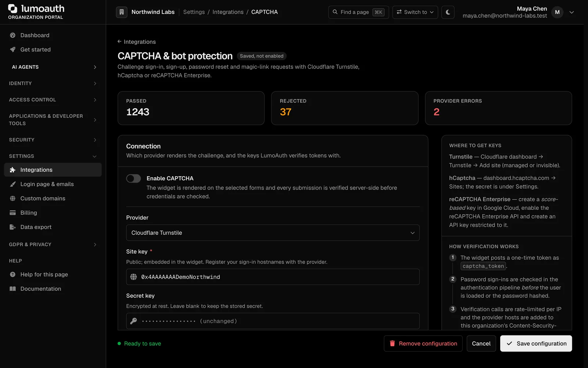The height and width of the screenshot is (368, 588).
Task: Open Find a page search box
Action: 358,12
